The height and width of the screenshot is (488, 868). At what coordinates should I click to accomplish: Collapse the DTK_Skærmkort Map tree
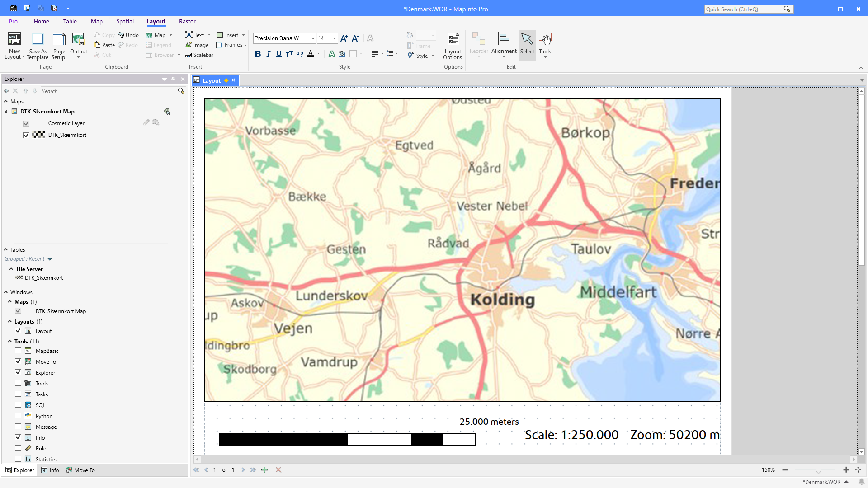[5, 111]
